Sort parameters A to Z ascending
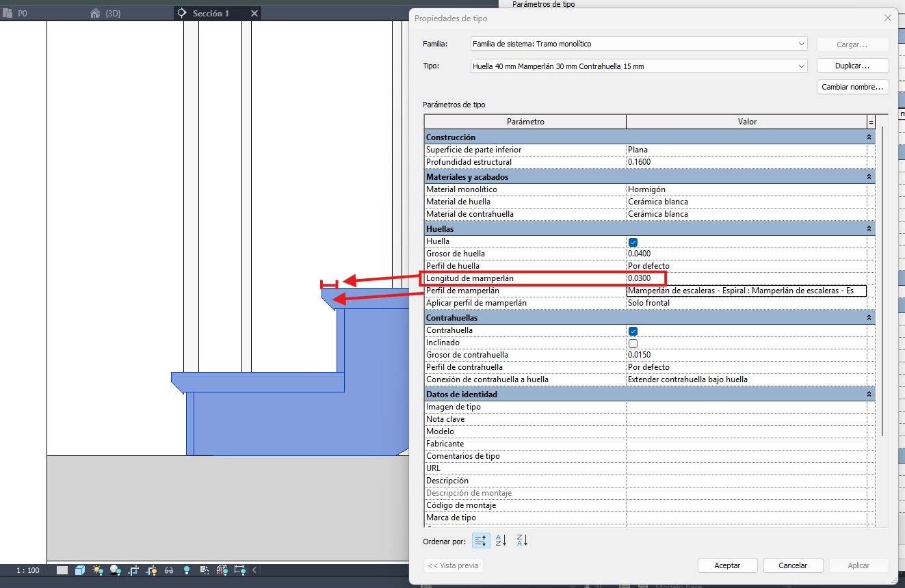905x588 pixels. [501, 541]
